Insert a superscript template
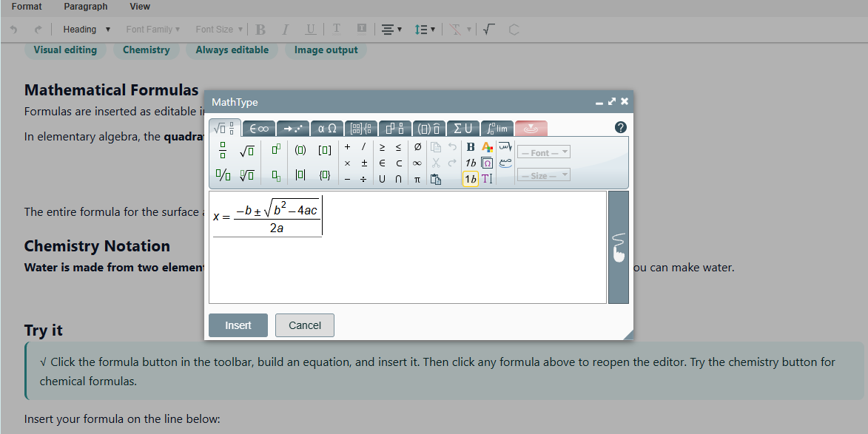Image resolution: width=868 pixels, height=434 pixels. tap(276, 149)
